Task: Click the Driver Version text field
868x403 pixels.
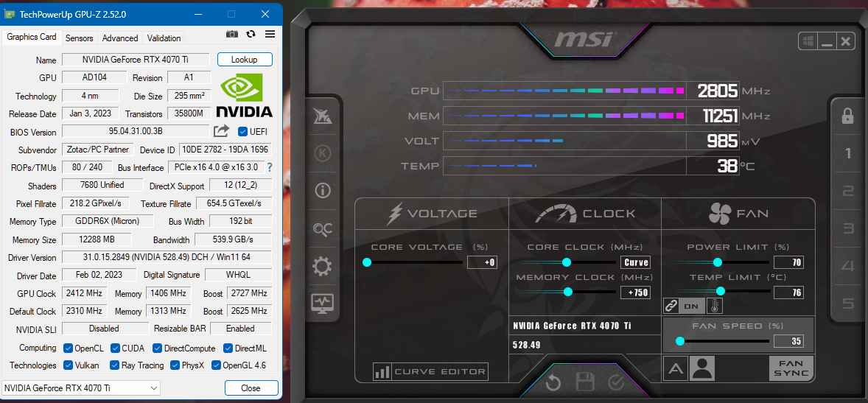Action: tap(166, 257)
